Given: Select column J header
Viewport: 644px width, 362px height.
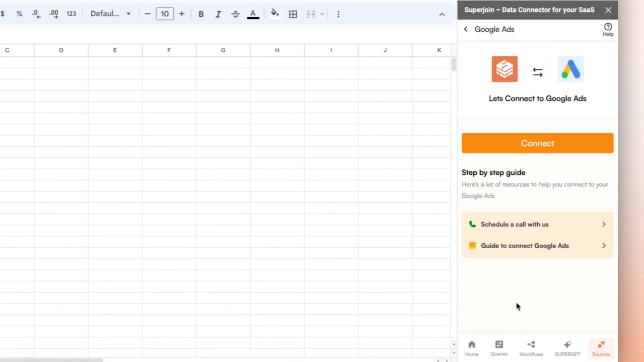Looking at the screenshot, I should coord(385,50).
